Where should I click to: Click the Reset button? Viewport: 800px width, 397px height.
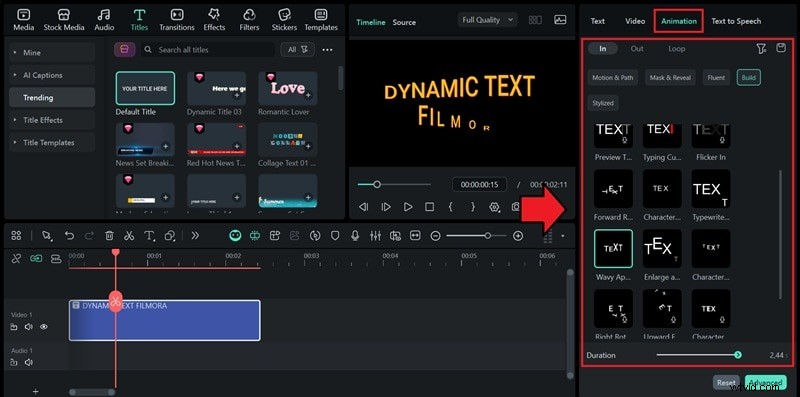tap(727, 382)
